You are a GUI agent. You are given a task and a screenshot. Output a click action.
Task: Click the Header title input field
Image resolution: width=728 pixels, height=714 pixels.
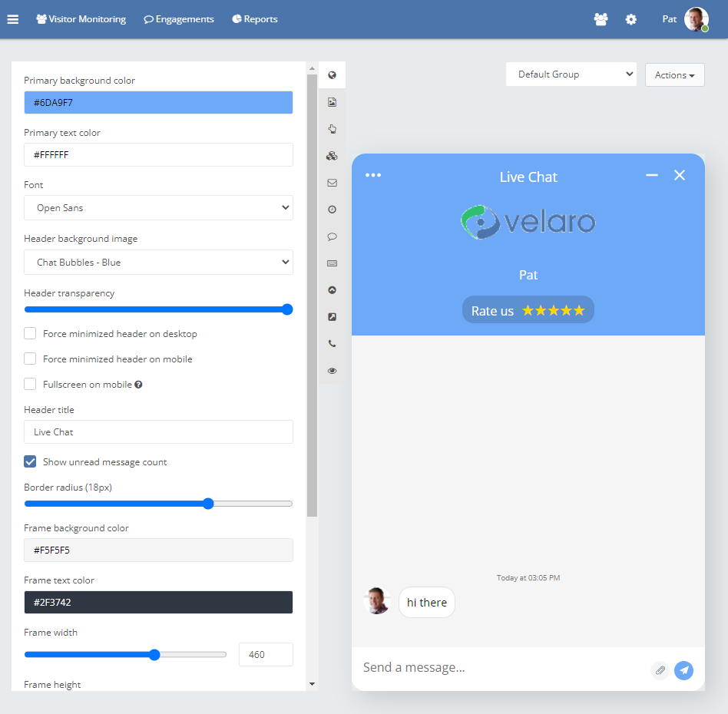coord(158,432)
